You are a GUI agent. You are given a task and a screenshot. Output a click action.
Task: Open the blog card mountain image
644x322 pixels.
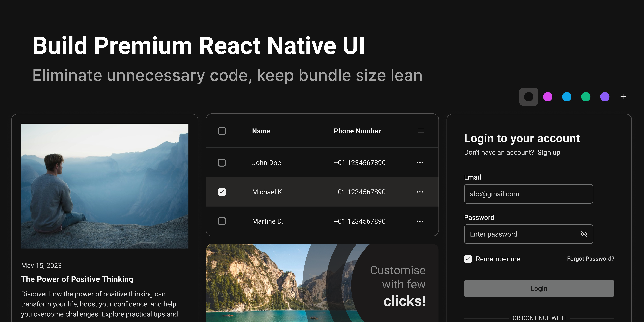(x=105, y=186)
